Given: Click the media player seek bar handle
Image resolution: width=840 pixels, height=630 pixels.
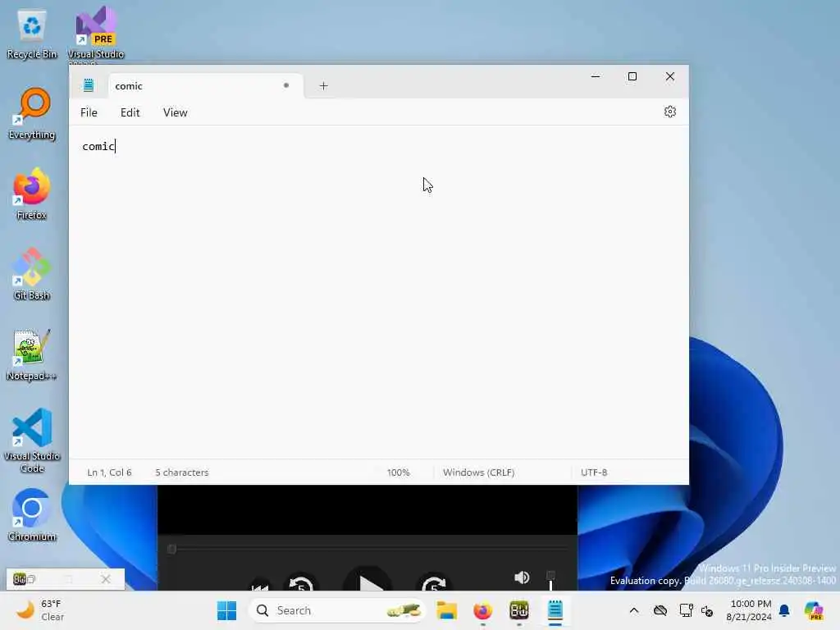Looking at the screenshot, I should point(172,549).
